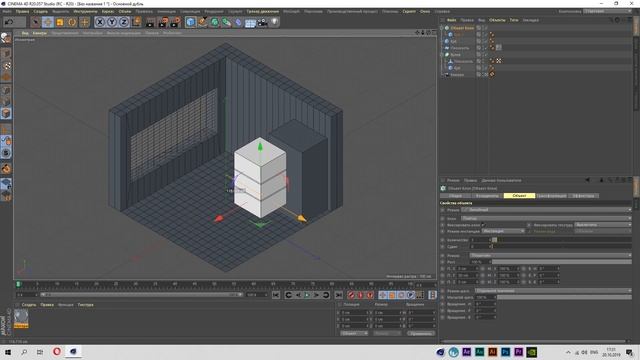Open the Light object icon
Image resolution: width=640 pixels, height=360 pixels.
coord(275,22)
